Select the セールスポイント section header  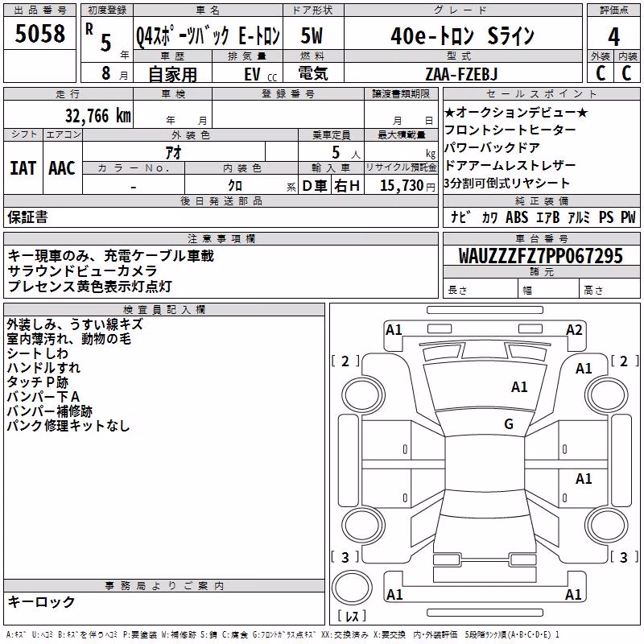point(541,93)
